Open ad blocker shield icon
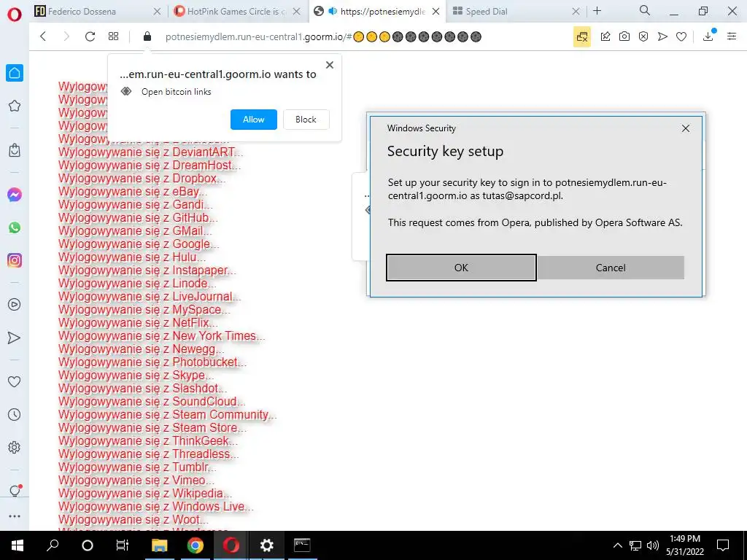747x560 pixels. coord(643,36)
